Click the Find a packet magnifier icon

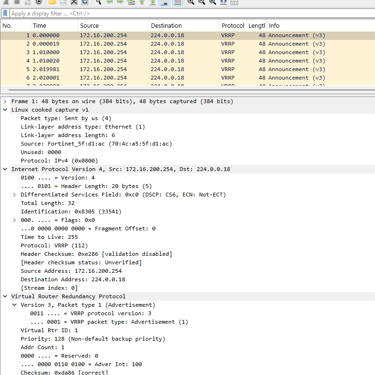click(x=98, y=2)
